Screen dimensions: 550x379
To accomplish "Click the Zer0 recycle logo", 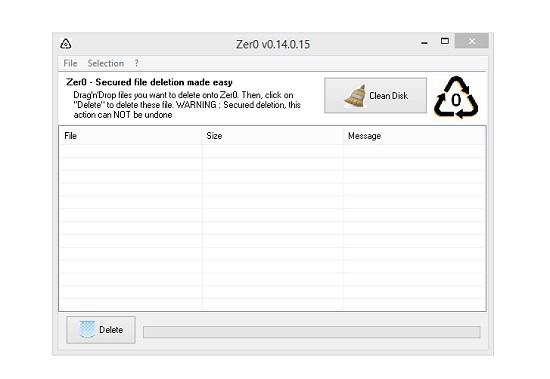I will coord(456,98).
